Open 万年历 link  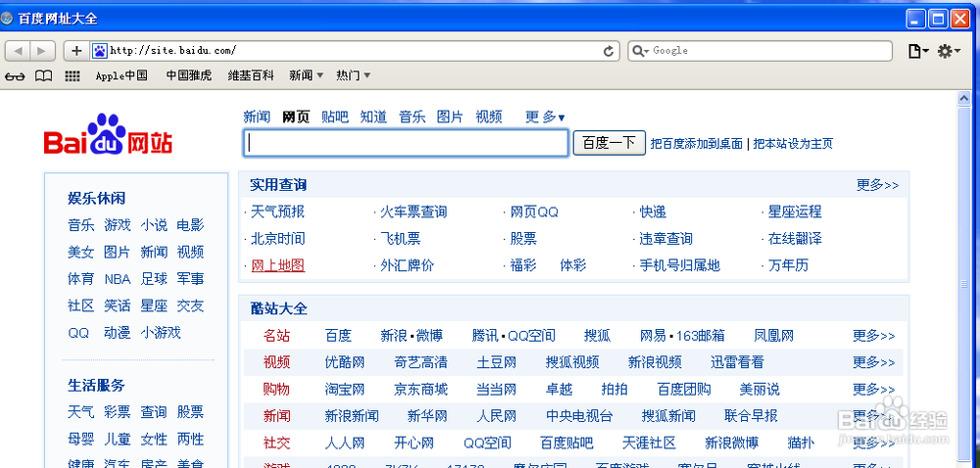[x=788, y=265]
